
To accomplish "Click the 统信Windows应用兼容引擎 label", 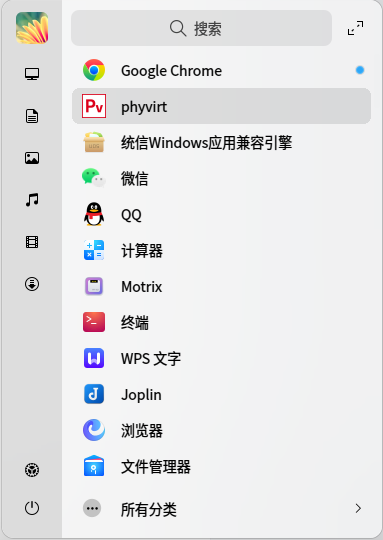I will [x=207, y=143].
